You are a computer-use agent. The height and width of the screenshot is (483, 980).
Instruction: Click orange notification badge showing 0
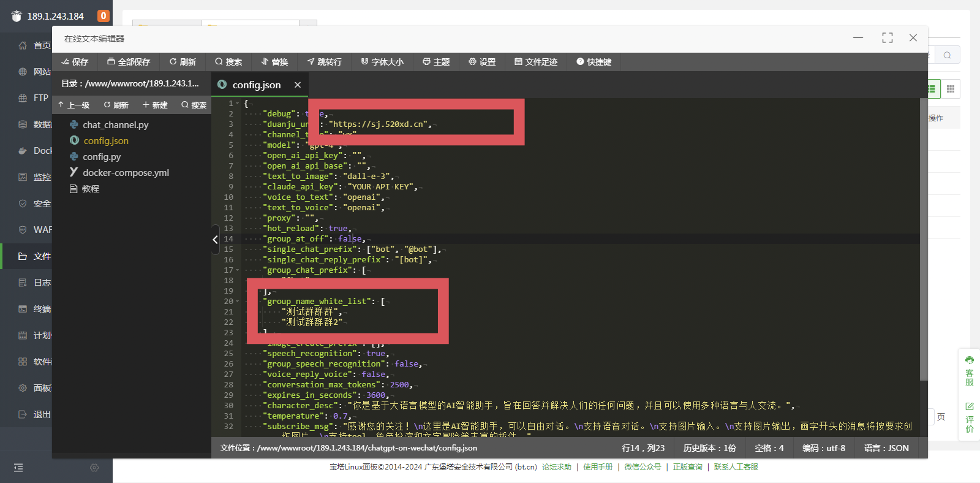104,16
